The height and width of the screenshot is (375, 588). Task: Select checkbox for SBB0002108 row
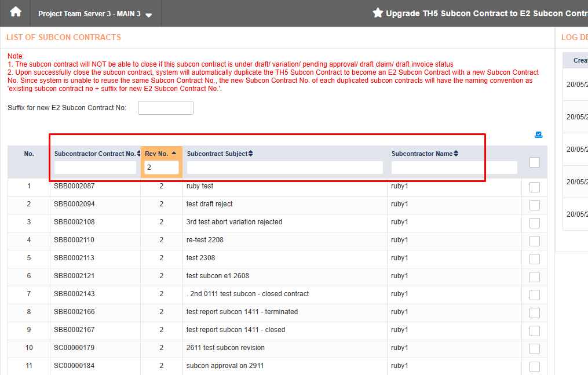point(535,223)
